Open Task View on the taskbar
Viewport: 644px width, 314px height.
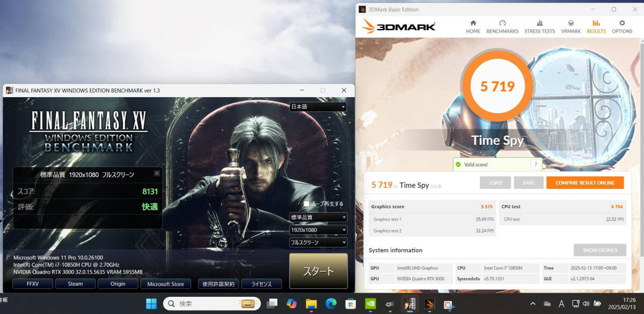[x=272, y=304]
